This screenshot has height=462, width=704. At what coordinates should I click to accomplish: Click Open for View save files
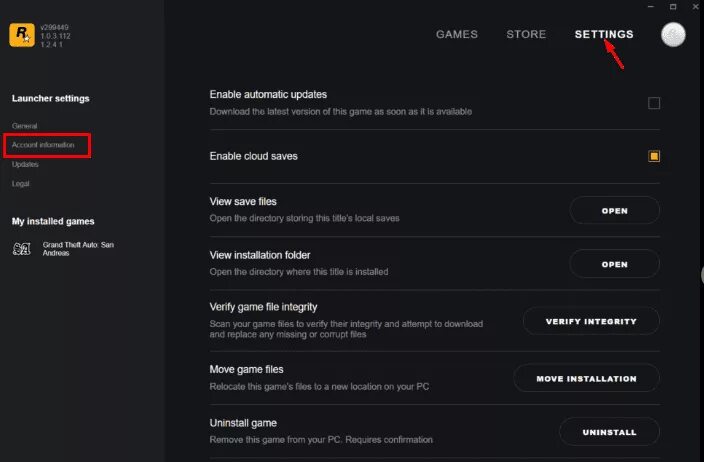(x=614, y=211)
